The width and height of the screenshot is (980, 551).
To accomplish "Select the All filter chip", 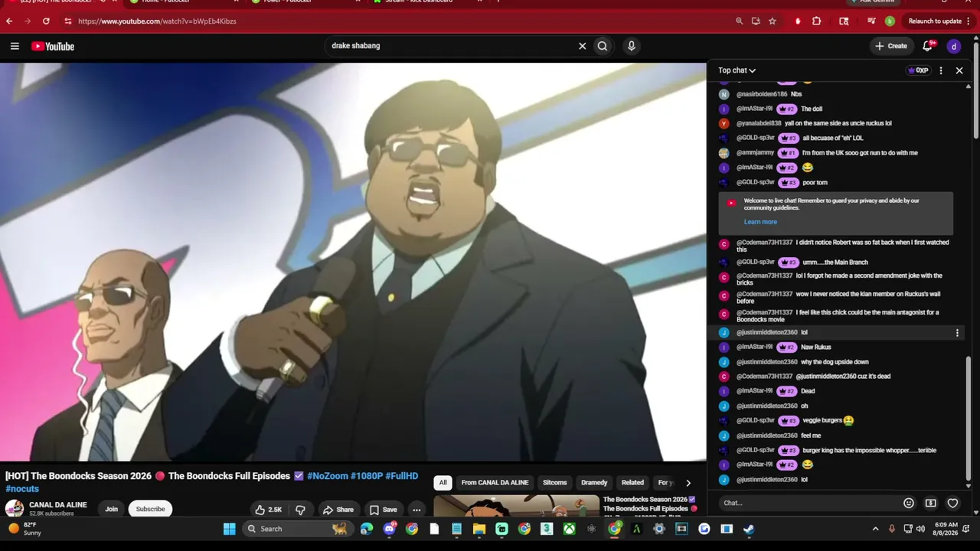I will click(443, 483).
